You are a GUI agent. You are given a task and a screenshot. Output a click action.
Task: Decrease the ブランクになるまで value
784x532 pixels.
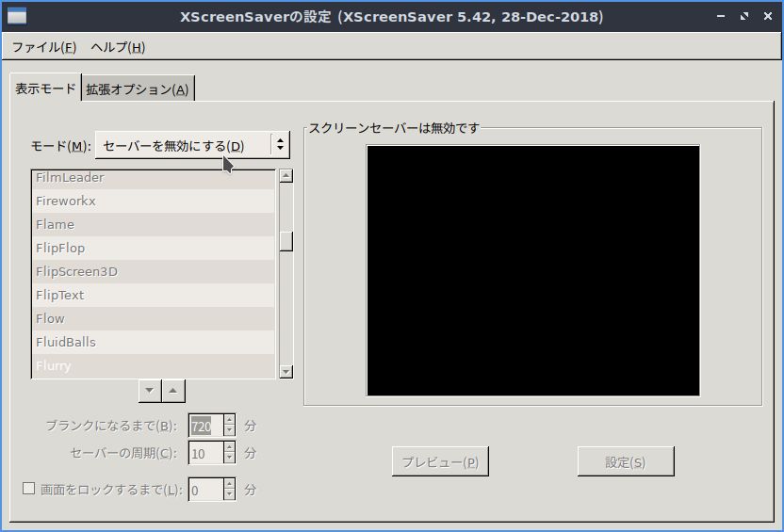(x=230, y=431)
